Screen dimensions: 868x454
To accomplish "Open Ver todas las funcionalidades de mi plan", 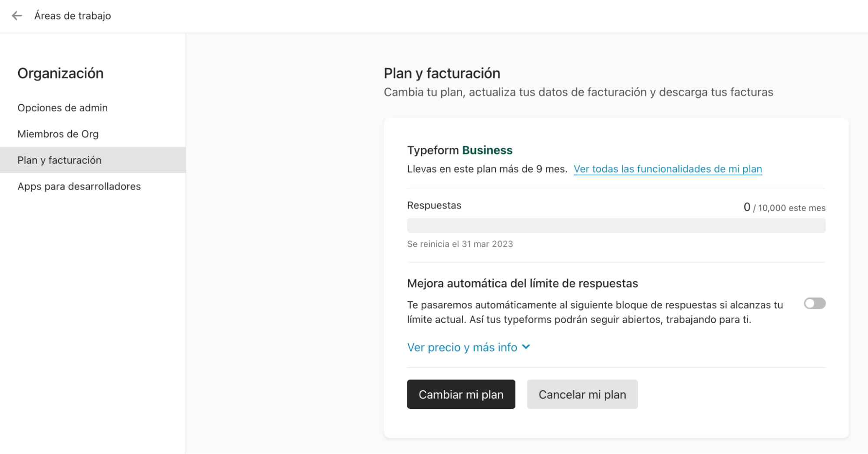I will click(x=667, y=169).
